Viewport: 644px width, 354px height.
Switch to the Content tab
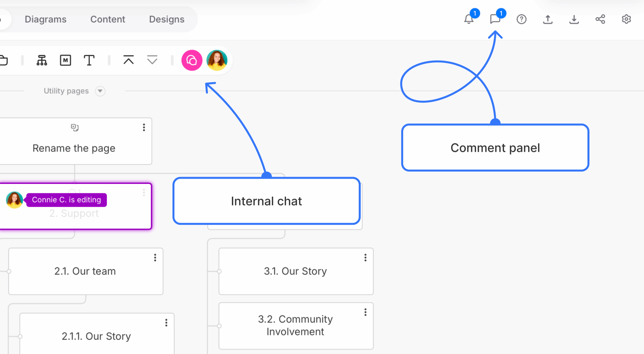(x=108, y=19)
